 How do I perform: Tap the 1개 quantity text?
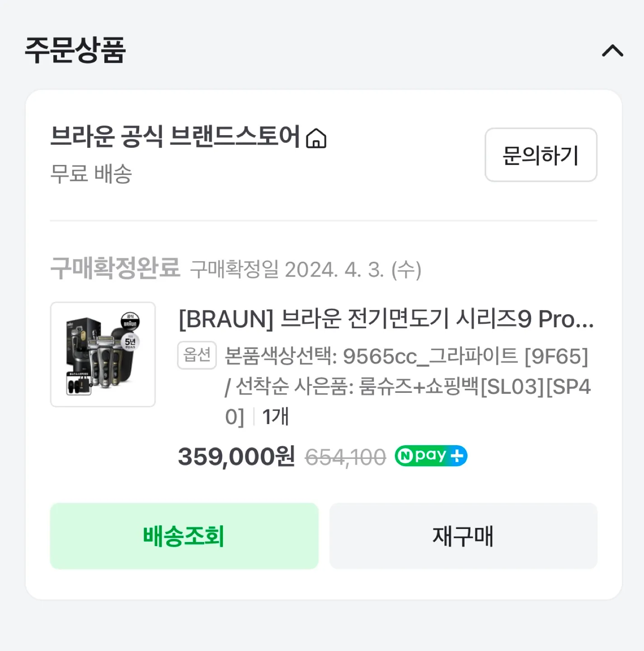click(x=275, y=417)
